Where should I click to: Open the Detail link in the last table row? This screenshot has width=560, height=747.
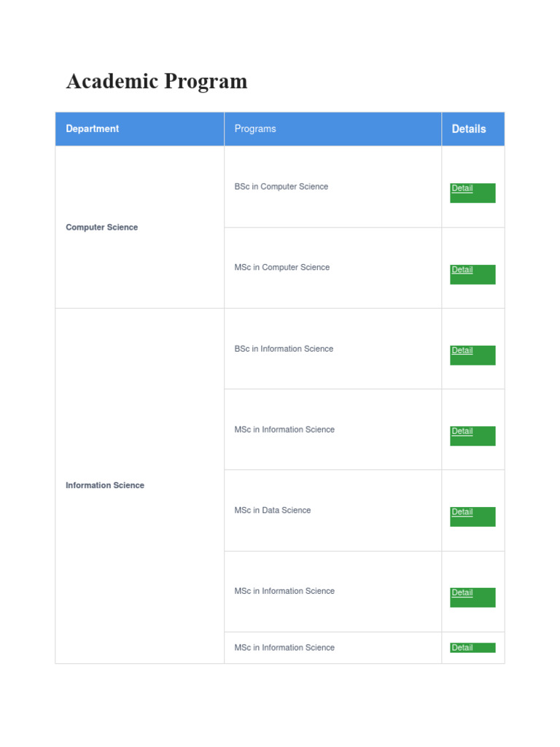tap(462, 648)
